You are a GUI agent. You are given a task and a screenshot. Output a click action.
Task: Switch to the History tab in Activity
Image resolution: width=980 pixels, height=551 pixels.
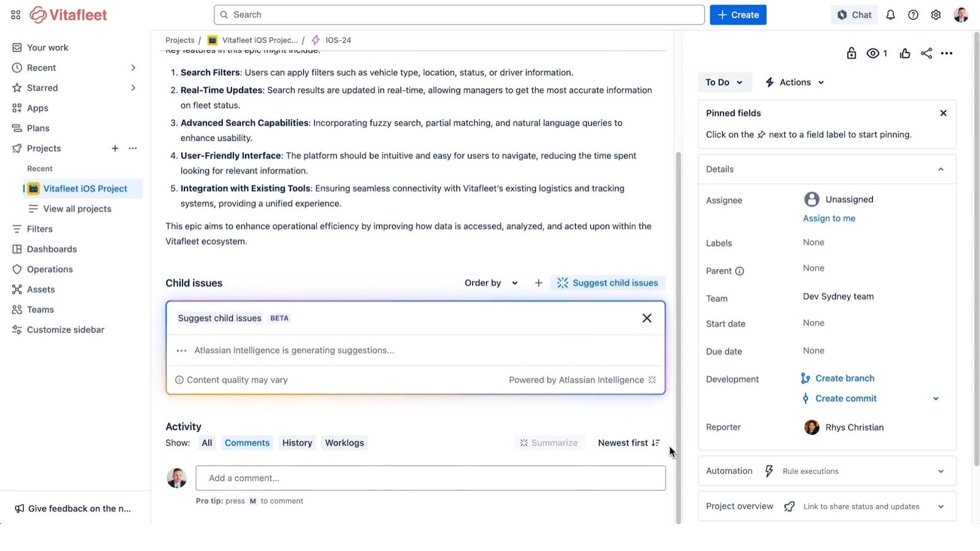(x=296, y=442)
